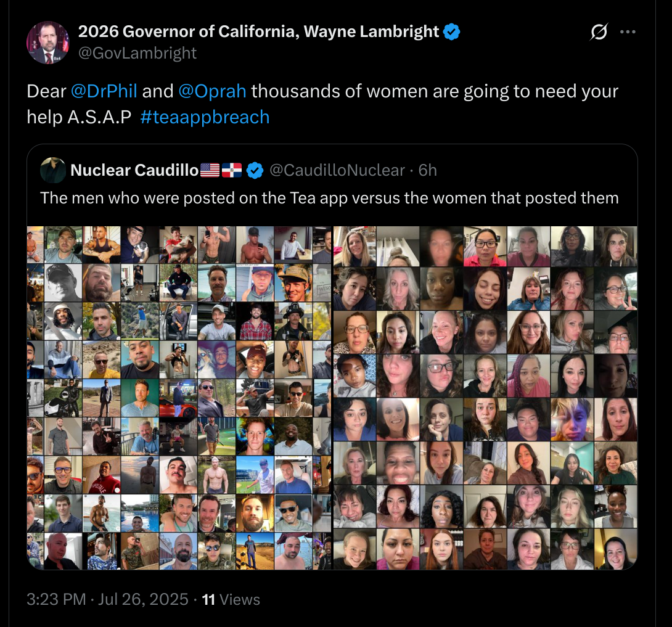This screenshot has height=627, width=672.
Task: Click the 11 Views count
Action: pos(231,599)
